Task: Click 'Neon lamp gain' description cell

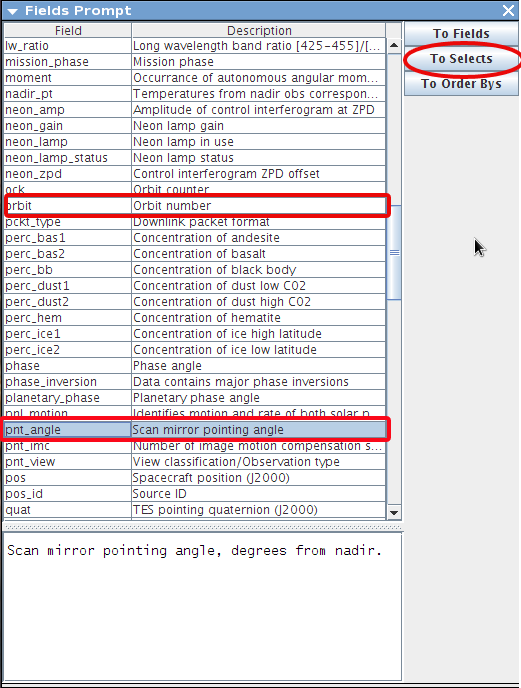Action: click(259, 126)
